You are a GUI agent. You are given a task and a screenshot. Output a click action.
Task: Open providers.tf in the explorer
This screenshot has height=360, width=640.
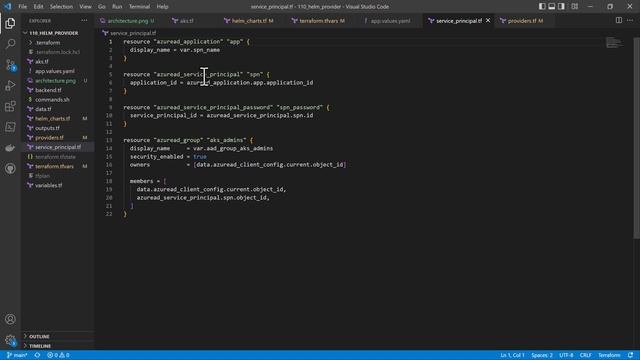point(49,138)
